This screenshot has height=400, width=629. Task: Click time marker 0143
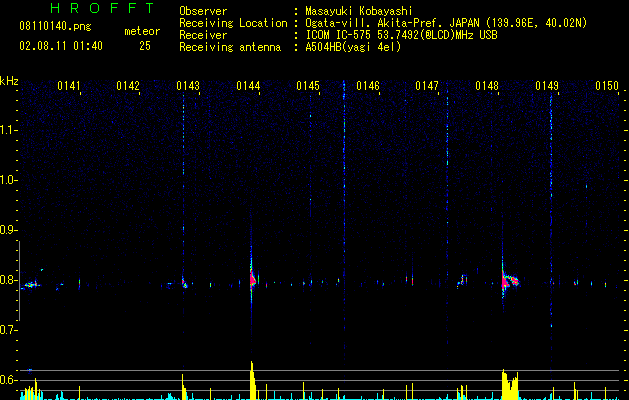click(188, 86)
